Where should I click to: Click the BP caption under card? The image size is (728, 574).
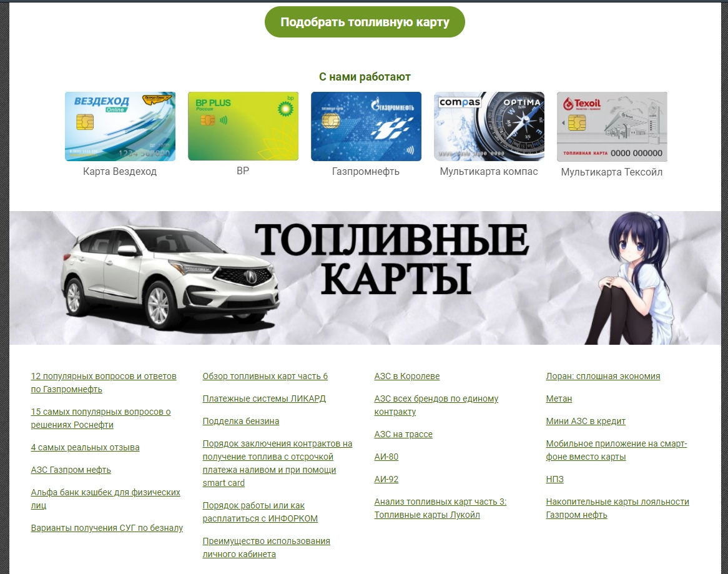tap(243, 171)
